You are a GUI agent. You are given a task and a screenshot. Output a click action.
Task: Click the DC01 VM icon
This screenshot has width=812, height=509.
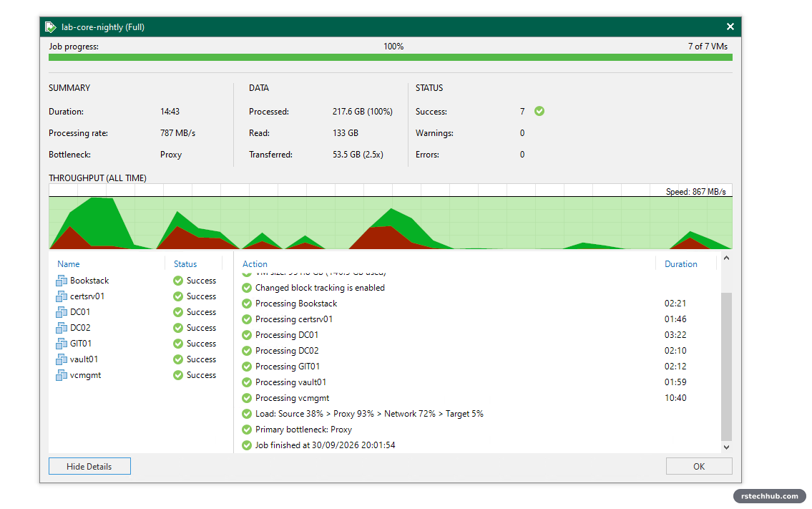(x=62, y=312)
